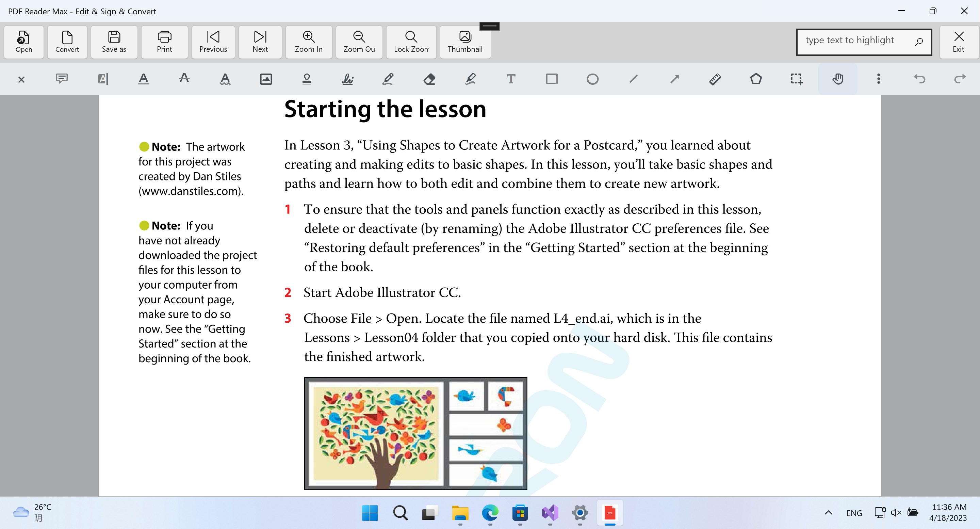980x529 pixels.
Task: Pick the rectangle shape tool
Action: point(552,79)
